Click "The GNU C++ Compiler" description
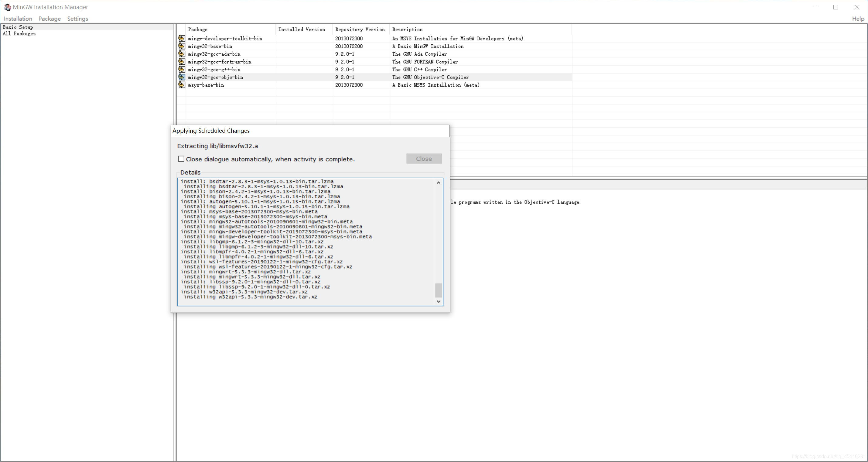The image size is (868, 462). pyautogui.click(x=419, y=70)
